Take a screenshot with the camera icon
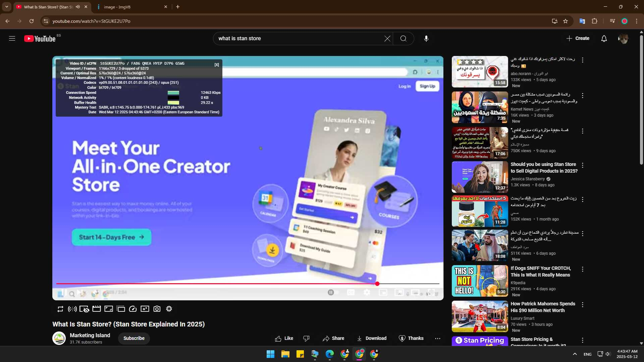Image resolution: width=644 pixels, height=362 pixels. coord(157,309)
